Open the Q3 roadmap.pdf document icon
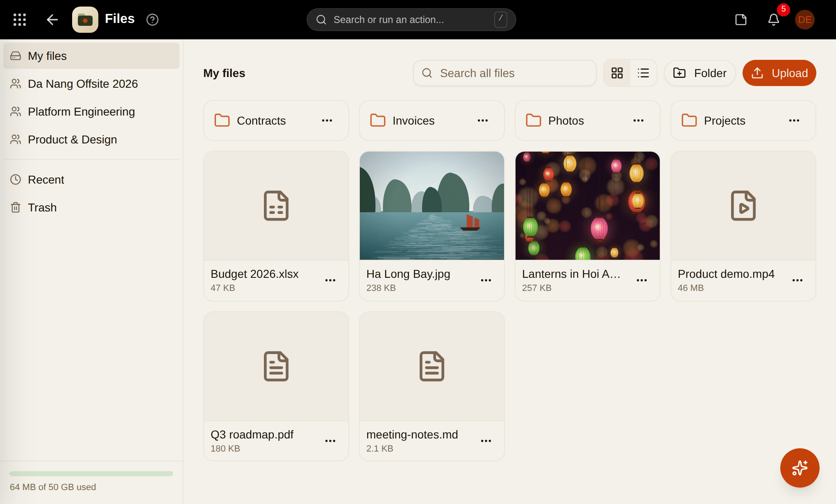This screenshot has height=504, width=836. point(276,366)
